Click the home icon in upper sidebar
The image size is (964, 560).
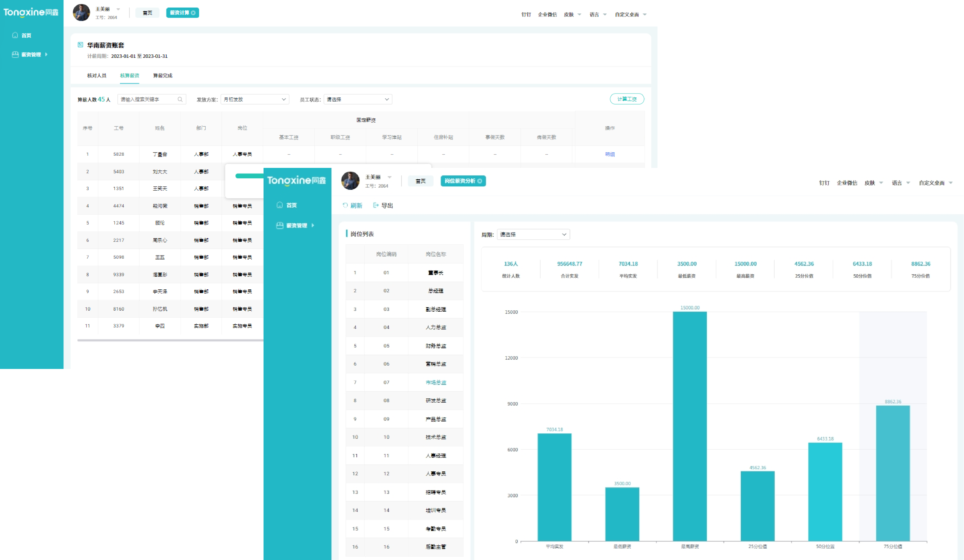15,35
